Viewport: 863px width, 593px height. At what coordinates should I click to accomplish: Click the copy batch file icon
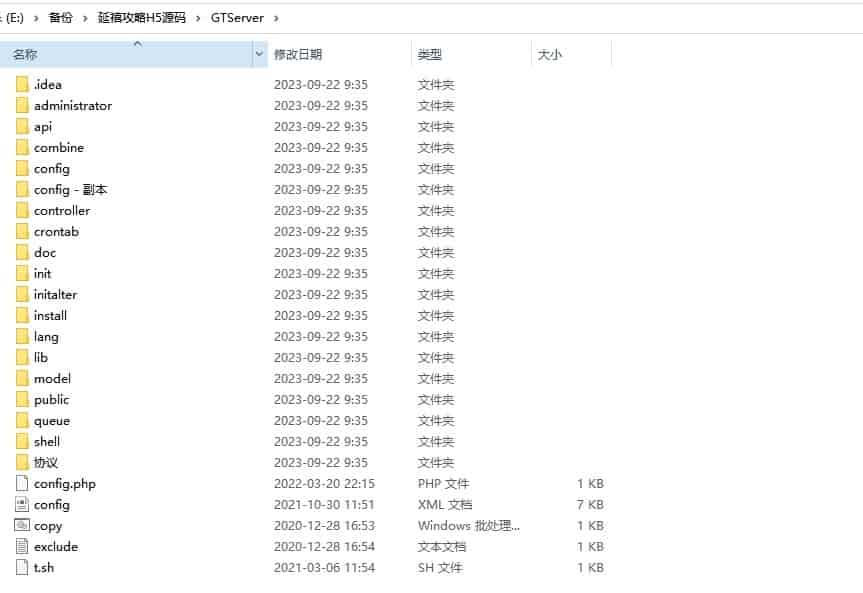(x=22, y=525)
